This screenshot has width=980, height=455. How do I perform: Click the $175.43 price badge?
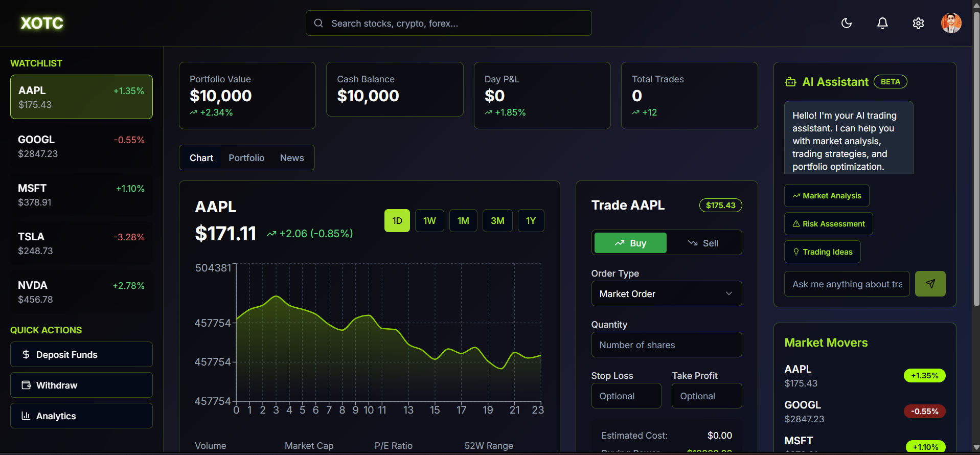(720, 205)
